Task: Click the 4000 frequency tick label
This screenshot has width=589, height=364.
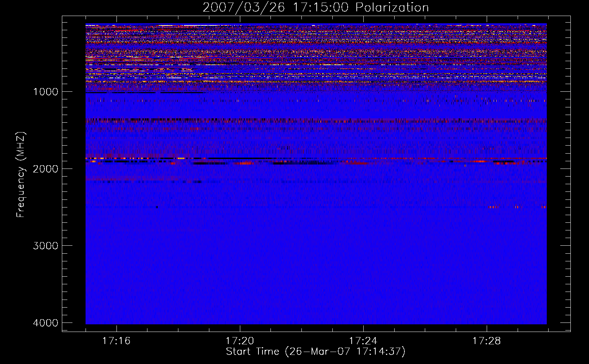Action: 46,323
